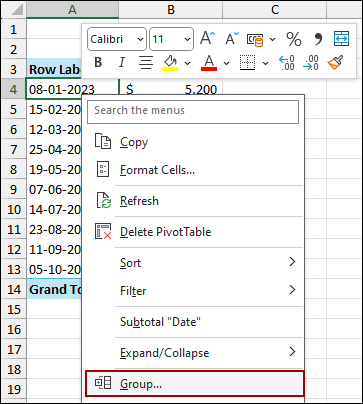Select date cell starting 25-04
Viewport: 363px width, 404px height.
pos(54,149)
